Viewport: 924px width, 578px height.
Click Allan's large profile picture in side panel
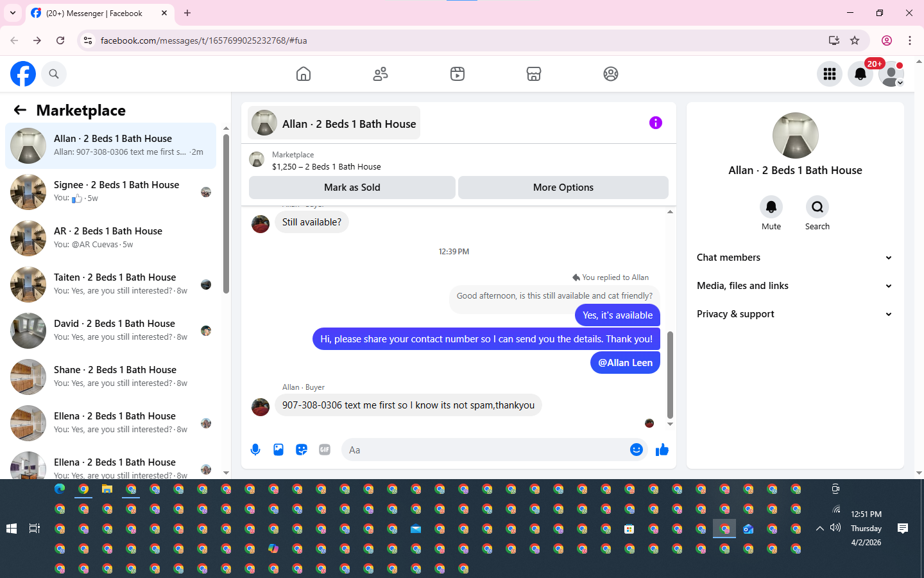[796, 136]
